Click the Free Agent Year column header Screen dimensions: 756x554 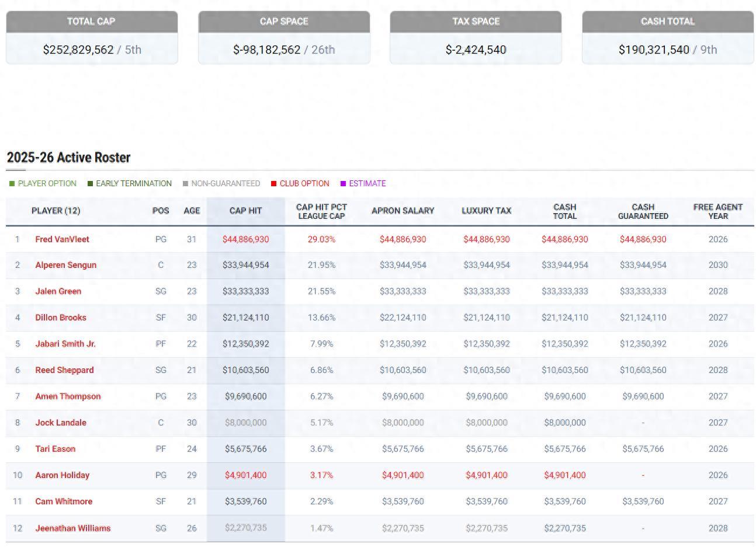click(x=717, y=211)
